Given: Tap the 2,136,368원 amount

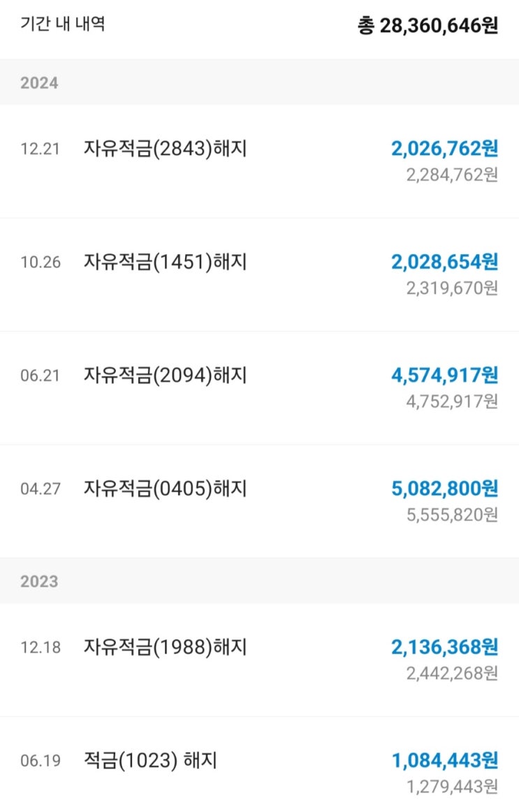Looking at the screenshot, I should (444, 647).
